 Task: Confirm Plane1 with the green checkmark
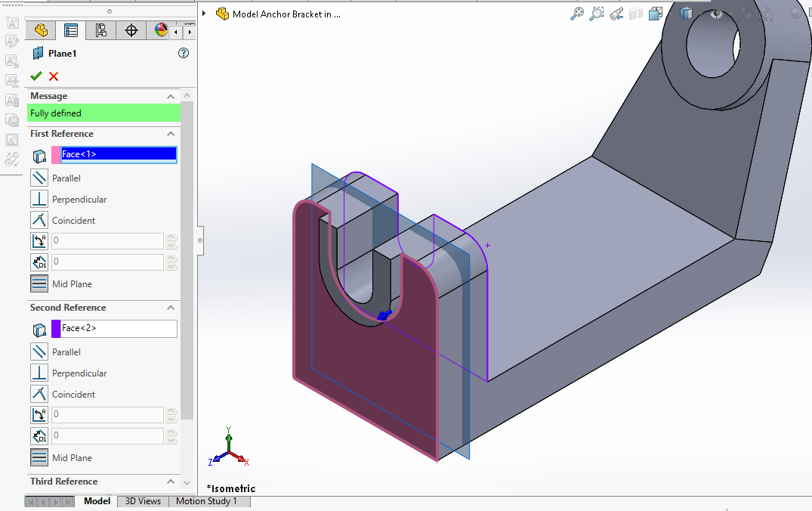pos(36,76)
